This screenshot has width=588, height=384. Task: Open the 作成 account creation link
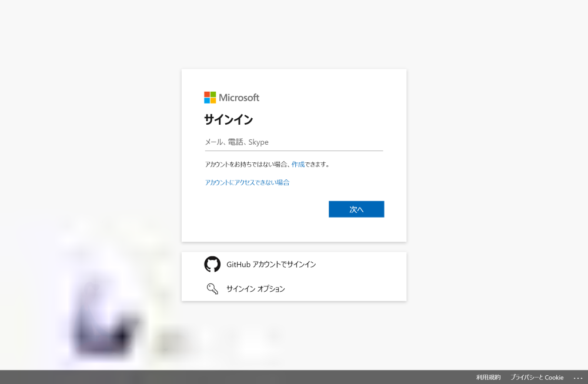point(298,164)
